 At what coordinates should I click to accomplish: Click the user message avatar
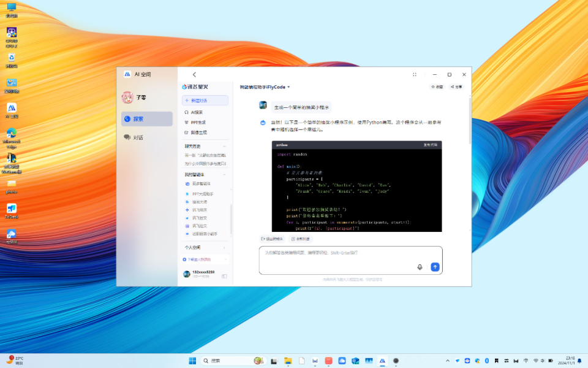point(263,105)
